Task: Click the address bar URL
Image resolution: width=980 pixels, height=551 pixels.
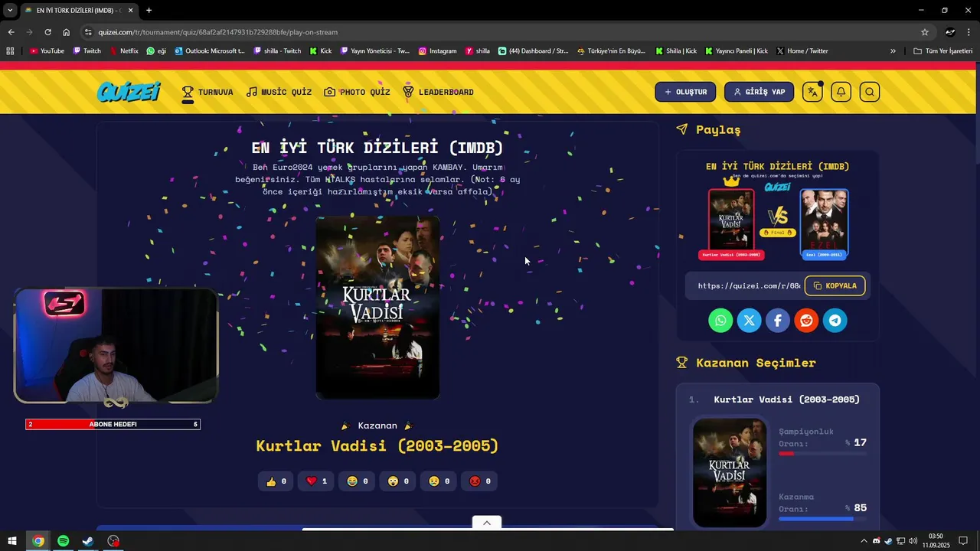Action: pyautogui.click(x=218, y=32)
